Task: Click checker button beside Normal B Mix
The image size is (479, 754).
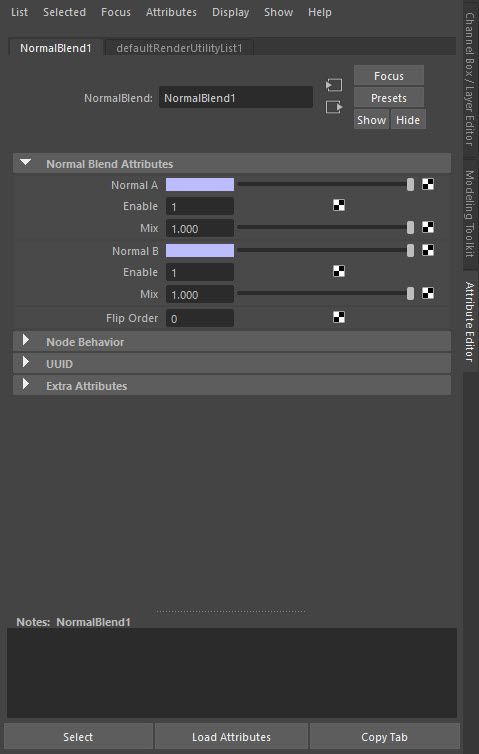Action: (428, 293)
